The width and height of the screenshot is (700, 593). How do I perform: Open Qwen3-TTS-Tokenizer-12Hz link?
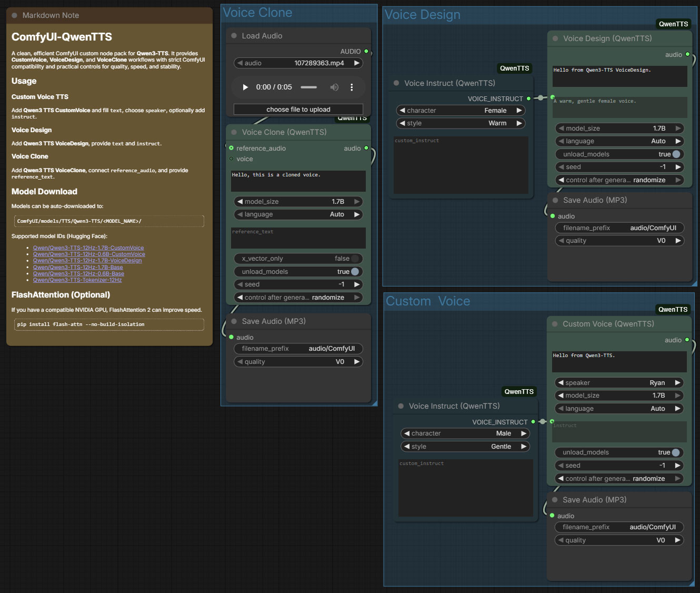(x=77, y=280)
